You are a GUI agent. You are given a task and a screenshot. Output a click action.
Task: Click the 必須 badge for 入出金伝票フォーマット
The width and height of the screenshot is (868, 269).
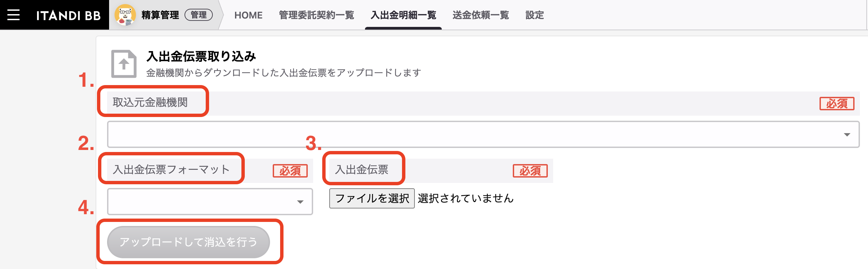(x=290, y=171)
